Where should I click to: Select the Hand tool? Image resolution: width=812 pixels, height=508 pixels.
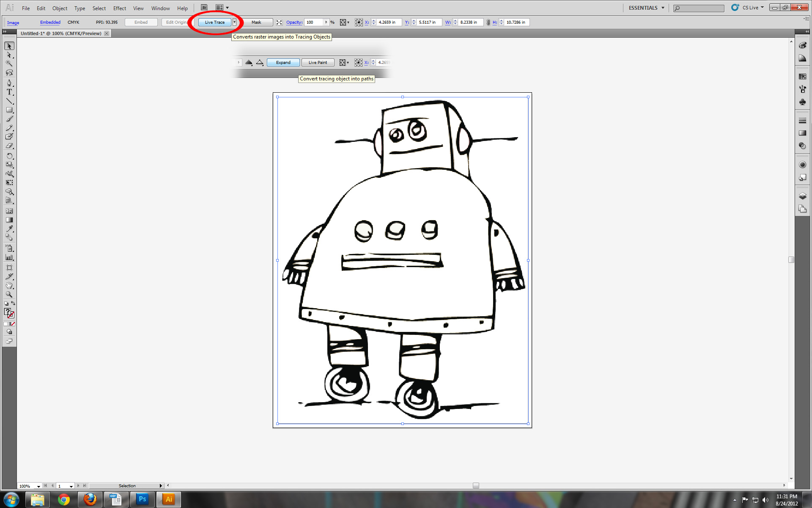click(9, 285)
